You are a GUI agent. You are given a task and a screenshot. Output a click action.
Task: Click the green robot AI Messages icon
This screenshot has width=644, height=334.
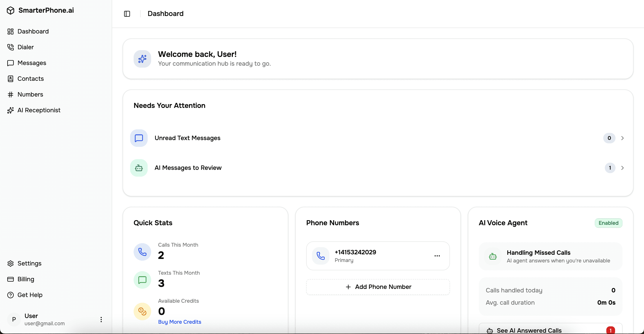[139, 168]
